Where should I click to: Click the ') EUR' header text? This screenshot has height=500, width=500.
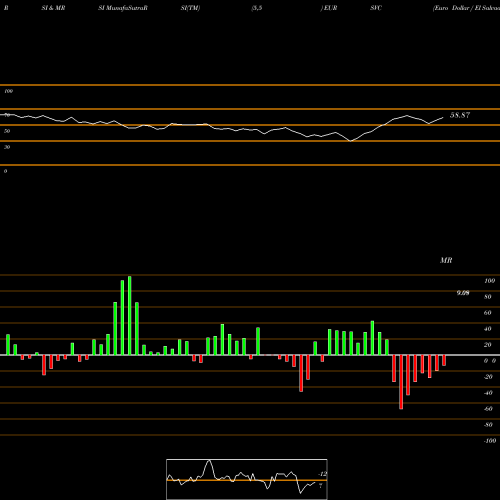[329, 8]
